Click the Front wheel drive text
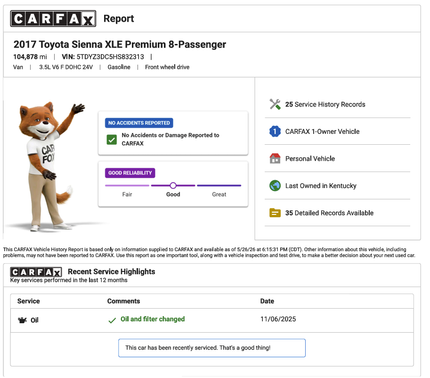Viewport: 430px width, 378px height. [x=167, y=67]
